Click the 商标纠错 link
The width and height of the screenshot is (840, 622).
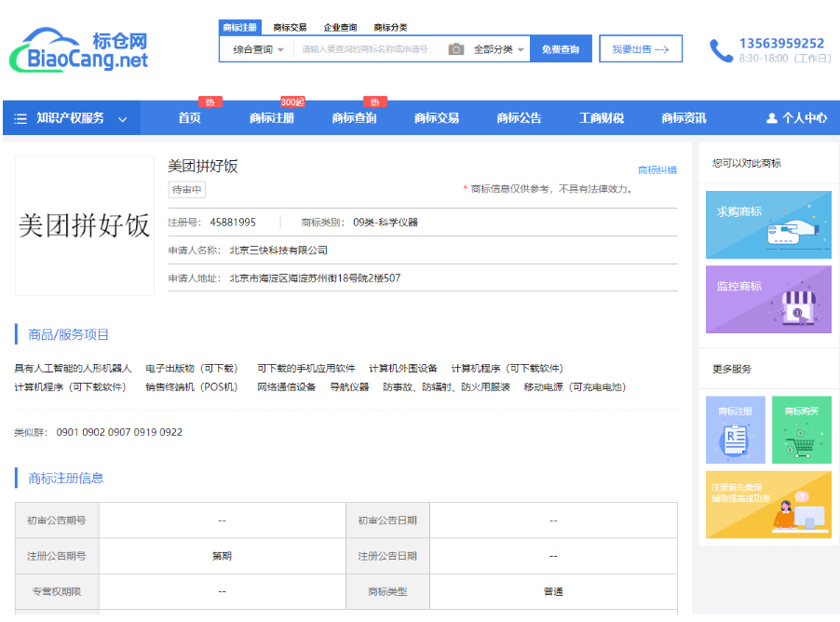tap(657, 170)
